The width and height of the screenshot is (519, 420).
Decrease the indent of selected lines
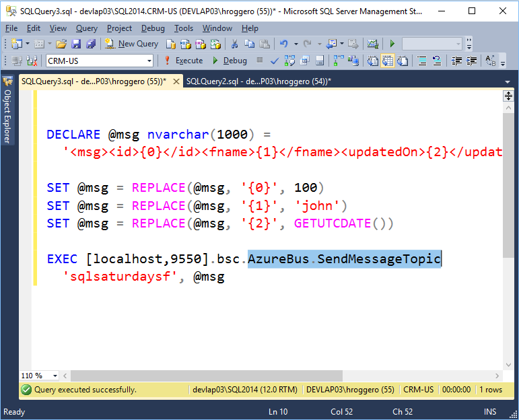coord(457,61)
